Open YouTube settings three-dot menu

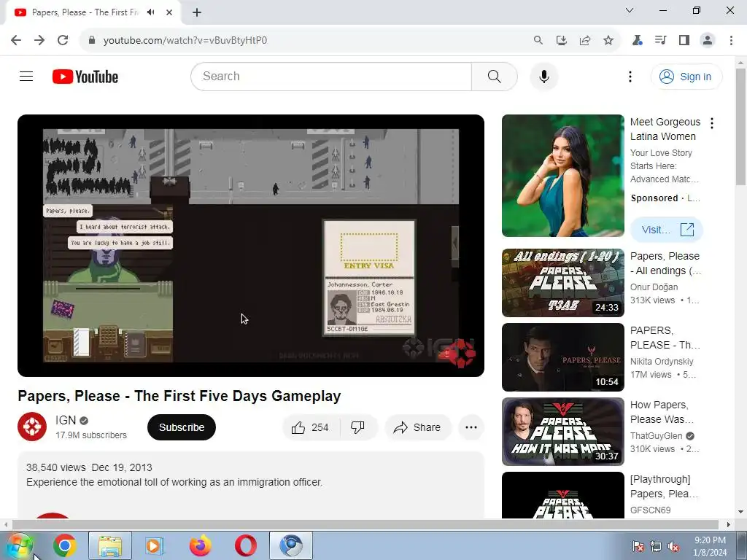(x=630, y=76)
